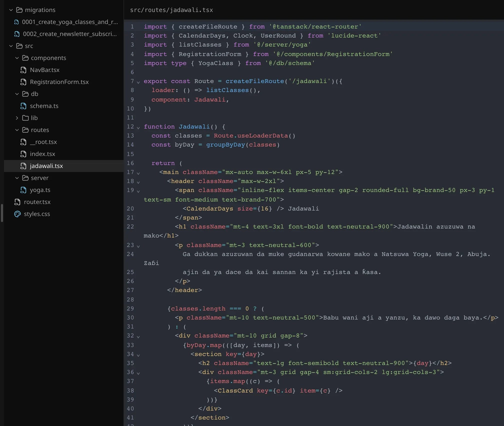This screenshot has height=426, width=504.
Task: Fold the main element at line 17
Action: pyautogui.click(x=138, y=173)
